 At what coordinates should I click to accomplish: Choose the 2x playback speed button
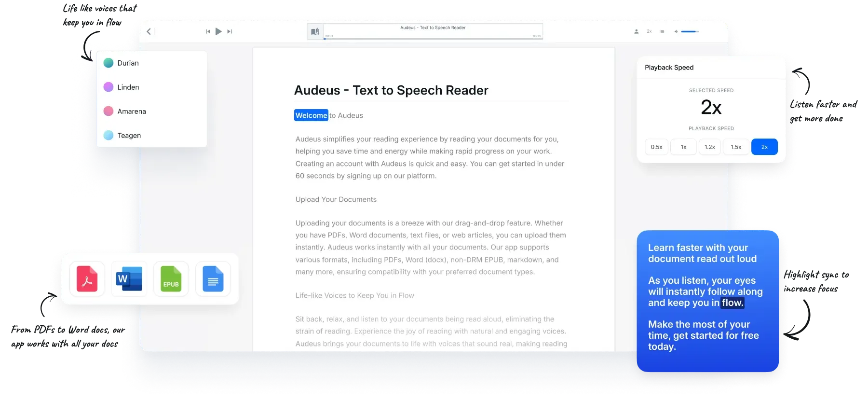click(764, 147)
